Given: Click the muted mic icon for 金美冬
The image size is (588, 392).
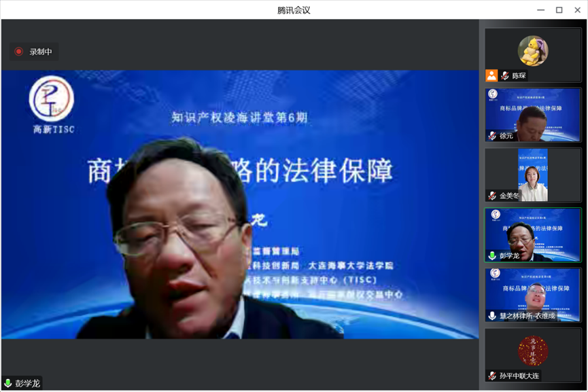Looking at the screenshot, I should 492,196.
